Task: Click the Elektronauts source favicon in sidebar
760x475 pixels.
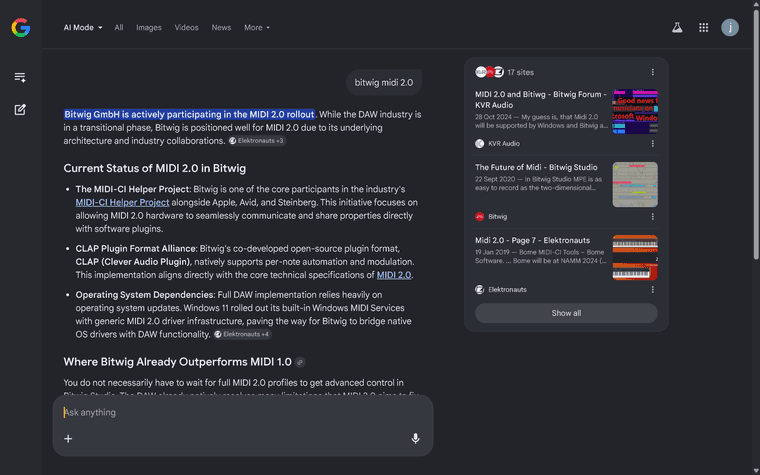Action: coord(479,290)
